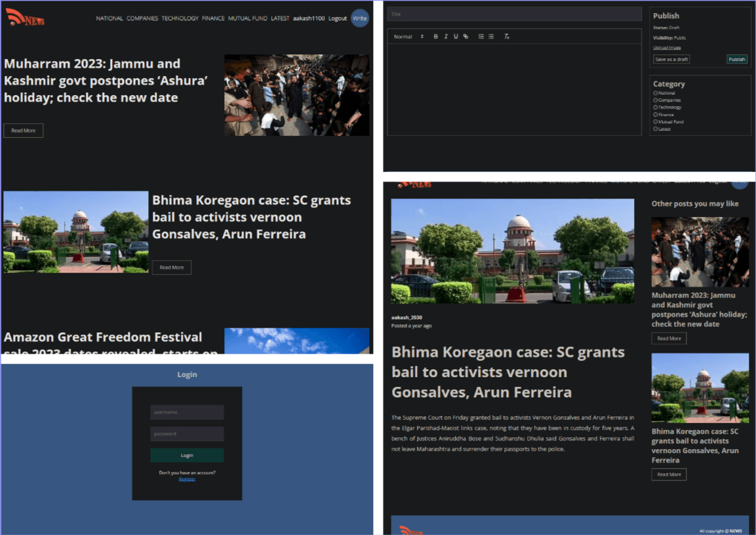
Task: Open the MUTUAL FUND navbar section
Action: click(247, 18)
